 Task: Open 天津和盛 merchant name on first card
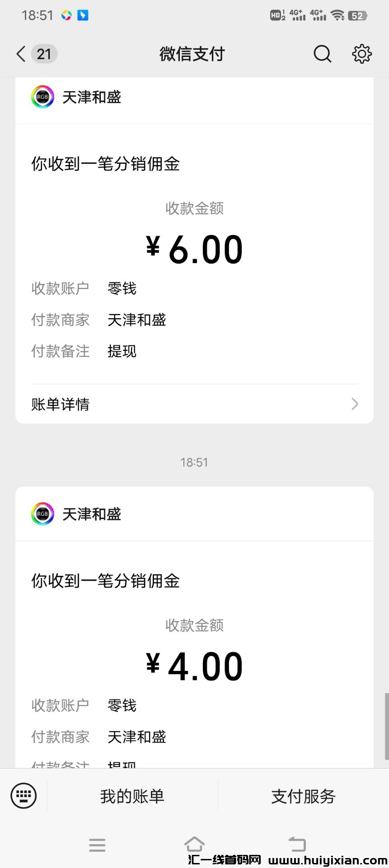92,97
